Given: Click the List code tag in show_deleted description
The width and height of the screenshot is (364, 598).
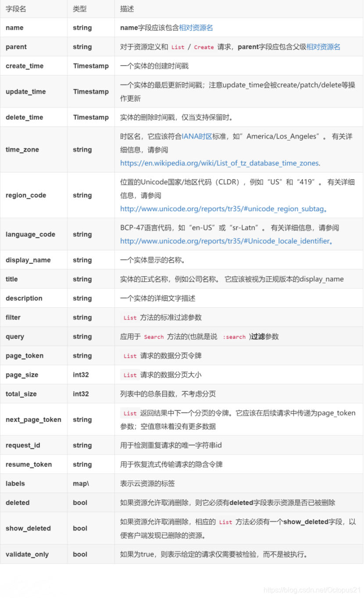Looking at the screenshot, I should tap(226, 522).
